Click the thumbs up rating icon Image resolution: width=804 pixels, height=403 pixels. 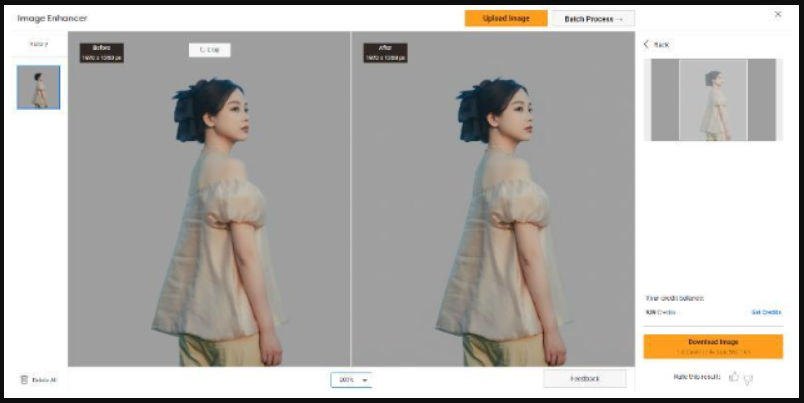(x=734, y=377)
